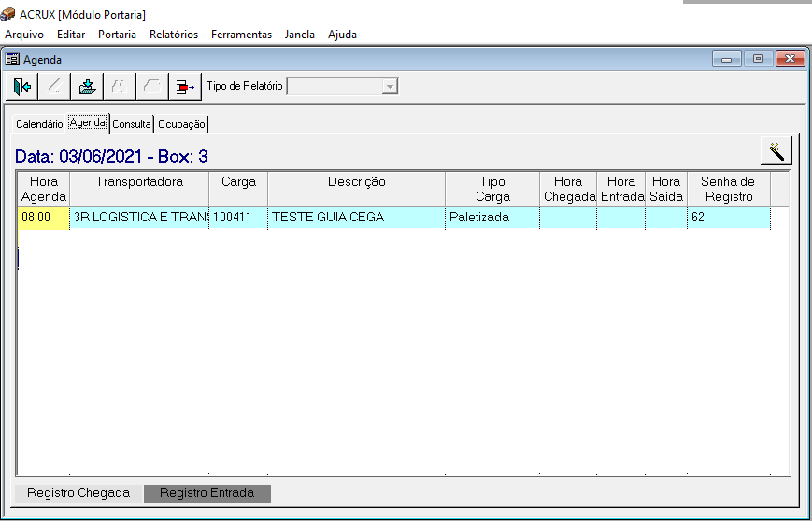Select the 08:00 Hora Agenda cell
Image resolution: width=812 pixels, height=525 pixels.
click(x=44, y=218)
